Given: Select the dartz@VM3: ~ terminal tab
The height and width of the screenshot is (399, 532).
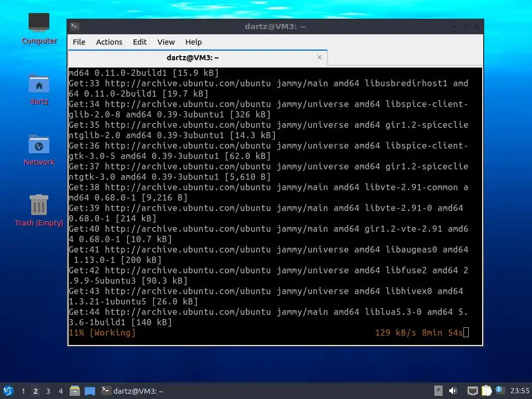Looking at the screenshot, I should click(x=193, y=58).
